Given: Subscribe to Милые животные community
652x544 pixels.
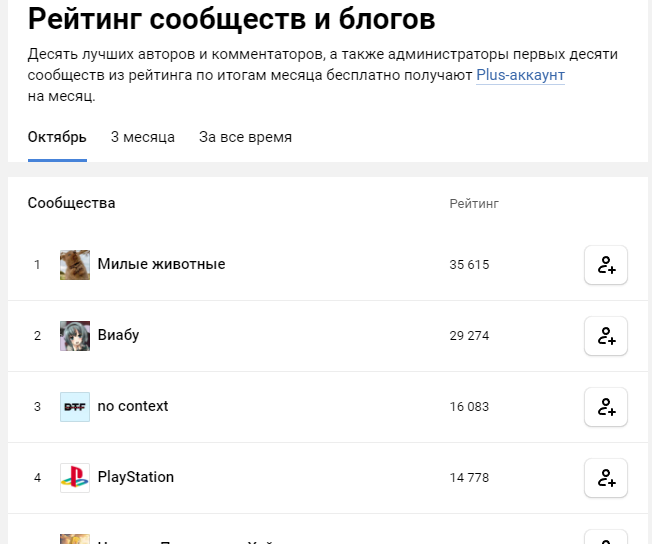Looking at the screenshot, I should [x=605, y=265].
